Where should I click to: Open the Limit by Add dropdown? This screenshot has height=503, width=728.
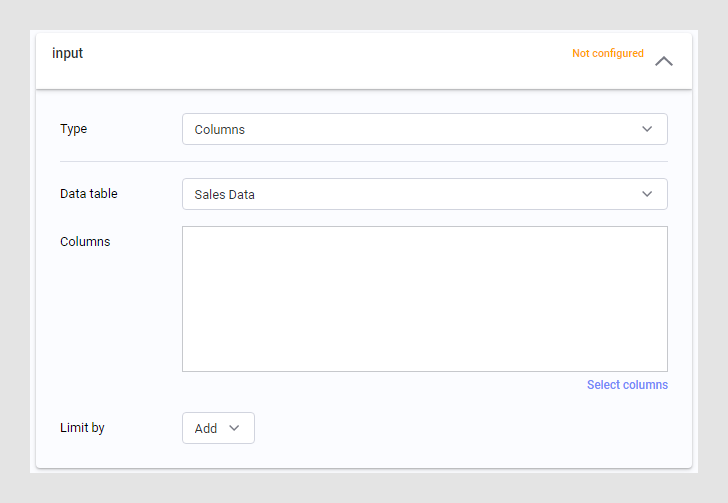(218, 428)
